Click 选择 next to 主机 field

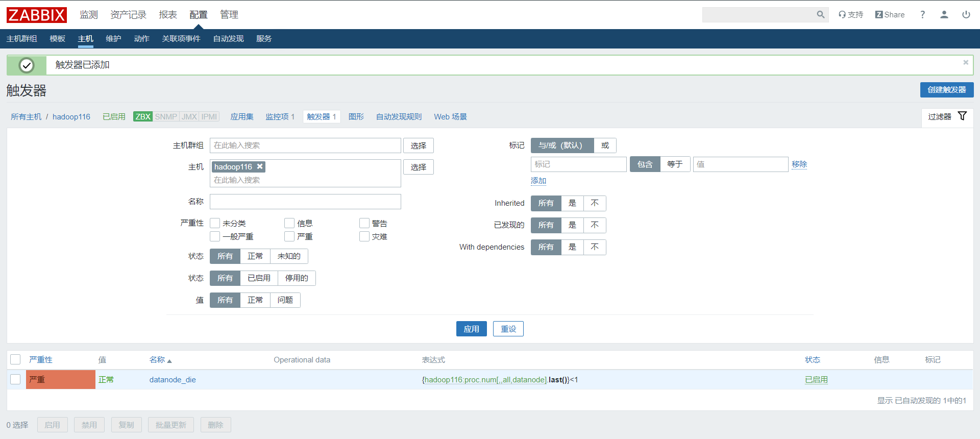pos(419,167)
